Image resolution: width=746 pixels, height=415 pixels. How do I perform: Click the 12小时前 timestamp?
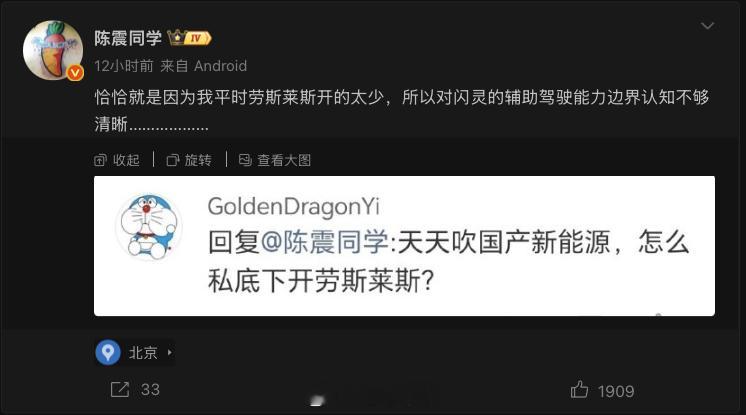pos(124,66)
